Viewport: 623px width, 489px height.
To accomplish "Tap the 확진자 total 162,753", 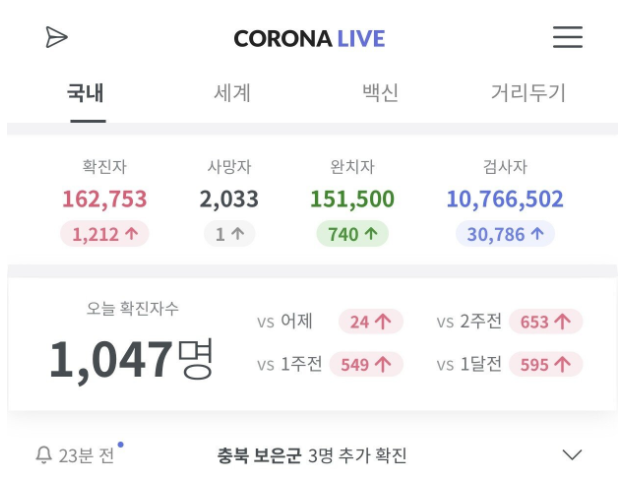I will (x=104, y=199).
